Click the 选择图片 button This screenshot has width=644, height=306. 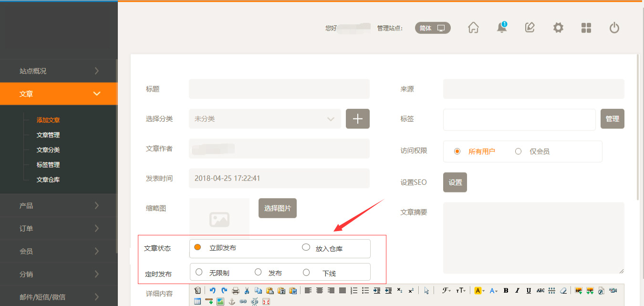(278, 208)
